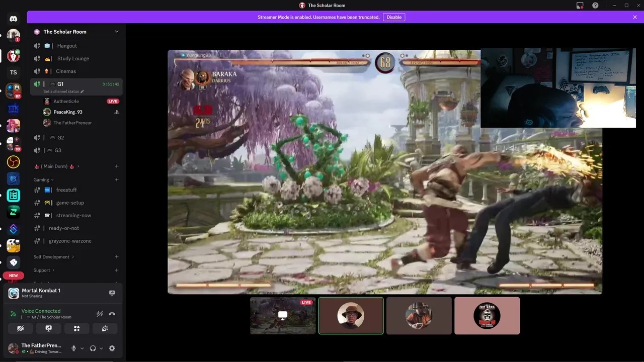
Task: Open help question mark icon
Action: pos(595,6)
